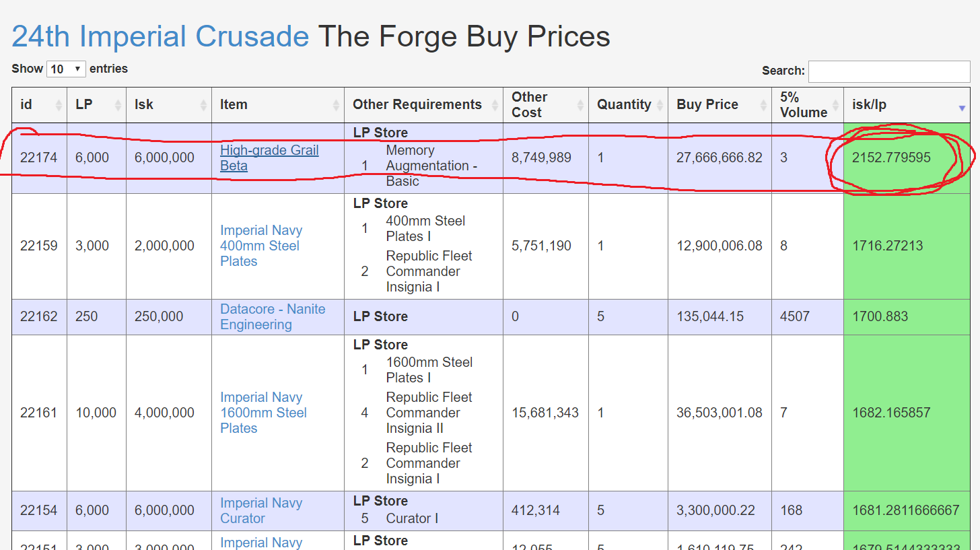Sort by Item column header
980x550 pixels.
click(x=278, y=104)
